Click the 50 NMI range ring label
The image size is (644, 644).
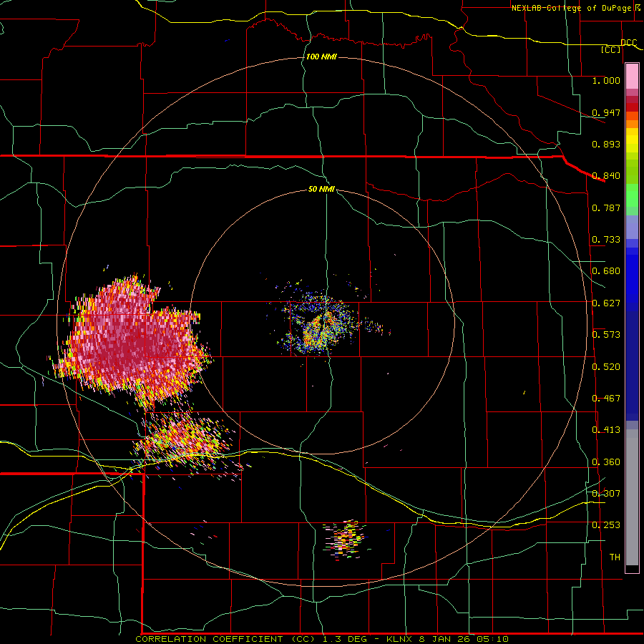(321, 189)
